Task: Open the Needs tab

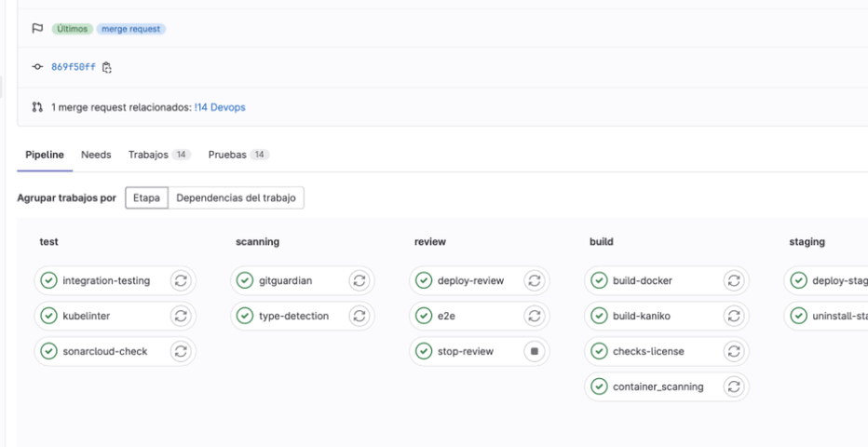Action: point(96,155)
